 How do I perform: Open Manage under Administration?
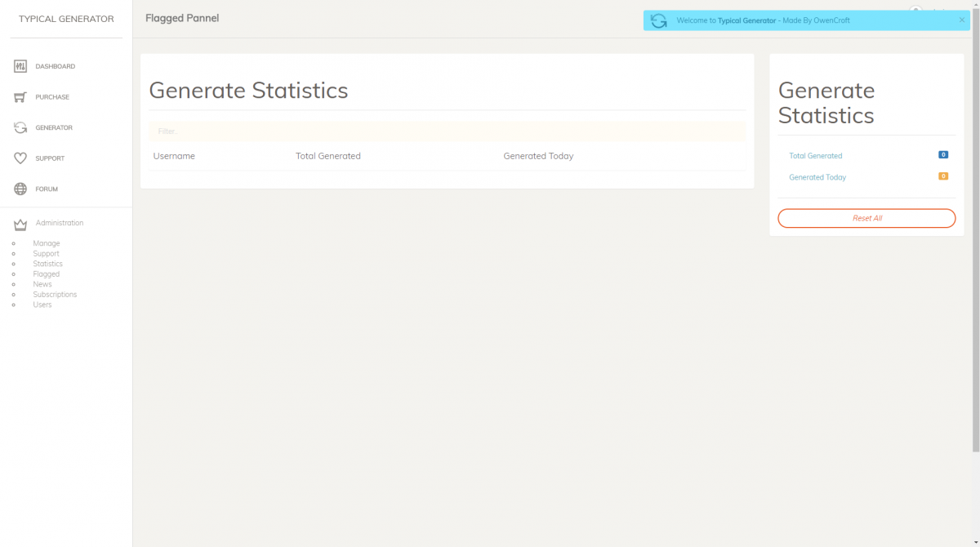tap(47, 243)
